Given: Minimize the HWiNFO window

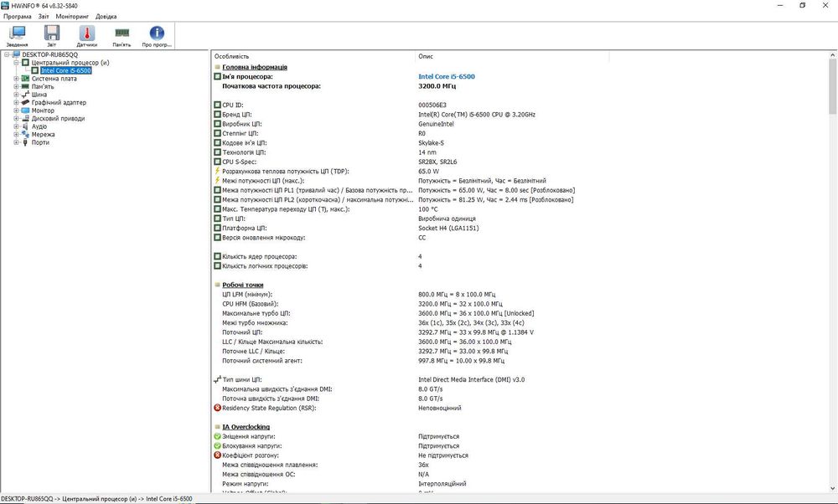Looking at the screenshot, I should pyautogui.click(x=779, y=5).
